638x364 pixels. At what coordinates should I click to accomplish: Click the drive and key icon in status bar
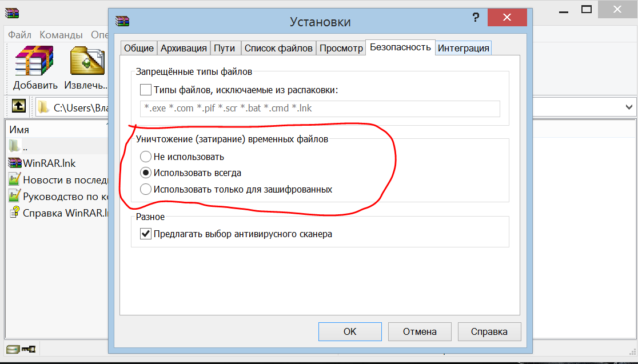point(21,349)
